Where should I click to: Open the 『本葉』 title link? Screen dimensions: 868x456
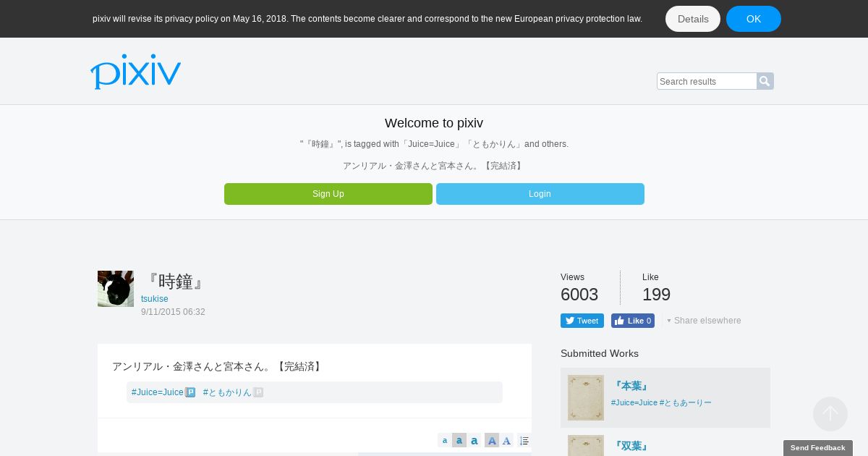click(631, 387)
